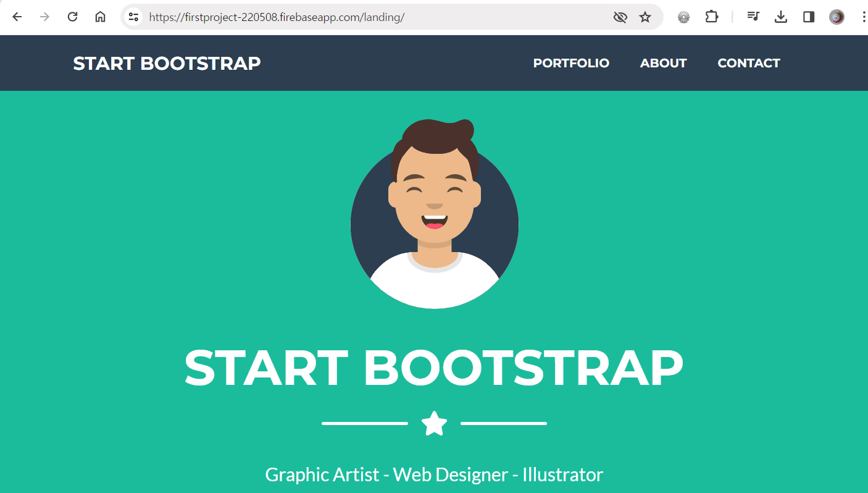The height and width of the screenshot is (493, 868).
Task: Open the Chrome three-dot menu
Action: tap(863, 17)
